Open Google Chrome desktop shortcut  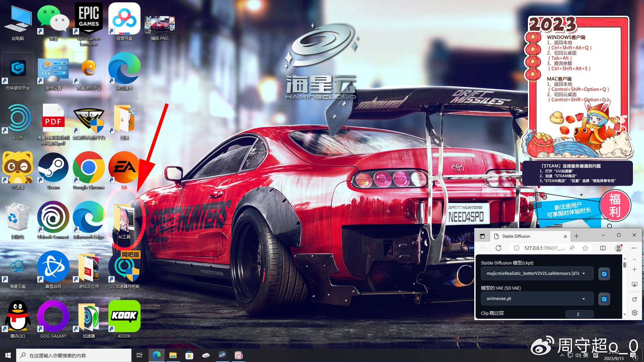[x=89, y=171]
